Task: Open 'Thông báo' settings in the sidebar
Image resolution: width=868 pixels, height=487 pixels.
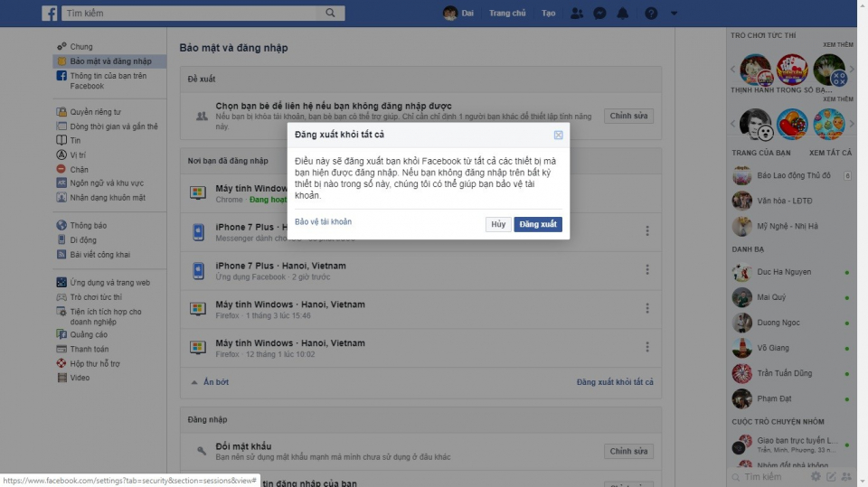Action: coord(88,226)
